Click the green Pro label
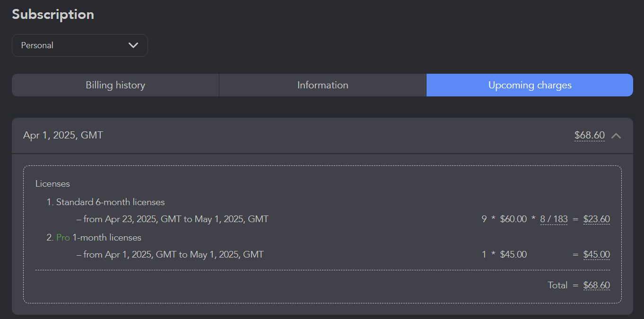The width and height of the screenshot is (644, 319). [x=63, y=237]
